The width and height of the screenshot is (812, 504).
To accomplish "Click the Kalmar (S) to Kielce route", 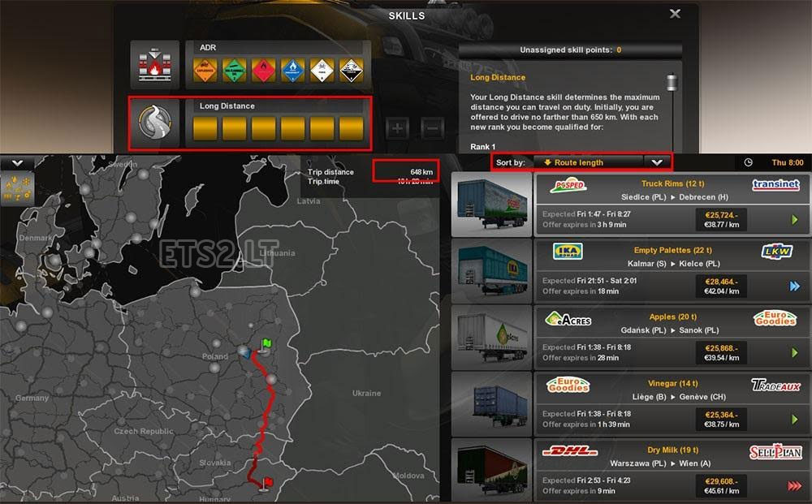I will (674, 264).
